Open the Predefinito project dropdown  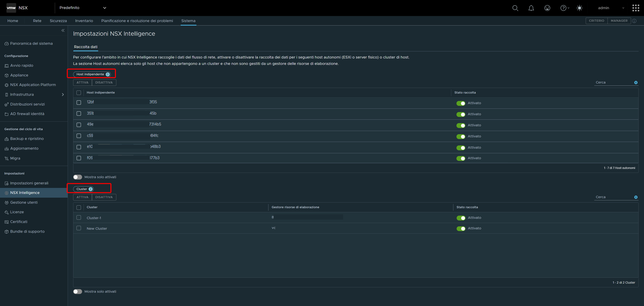tap(83, 8)
